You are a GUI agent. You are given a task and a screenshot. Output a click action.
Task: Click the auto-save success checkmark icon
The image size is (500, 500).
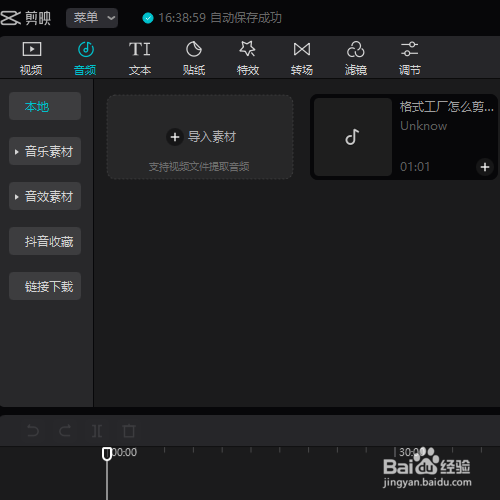click(148, 18)
